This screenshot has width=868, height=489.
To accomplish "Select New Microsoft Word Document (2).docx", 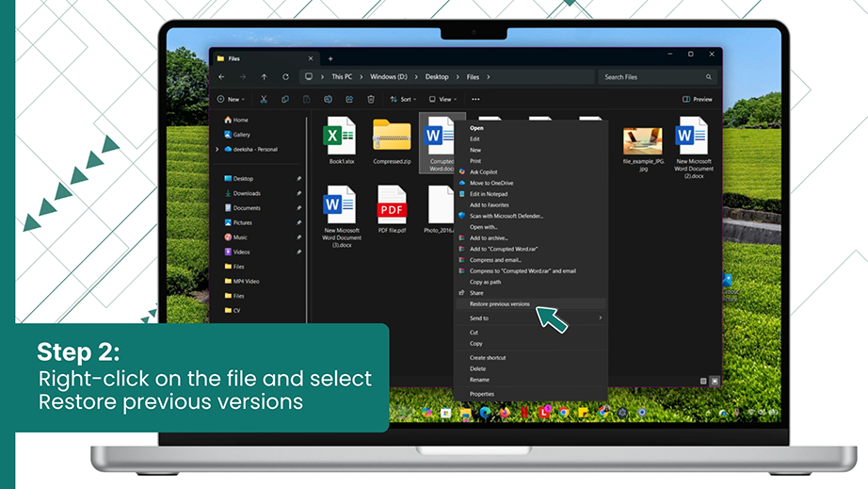I will click(x=693, y=147).
